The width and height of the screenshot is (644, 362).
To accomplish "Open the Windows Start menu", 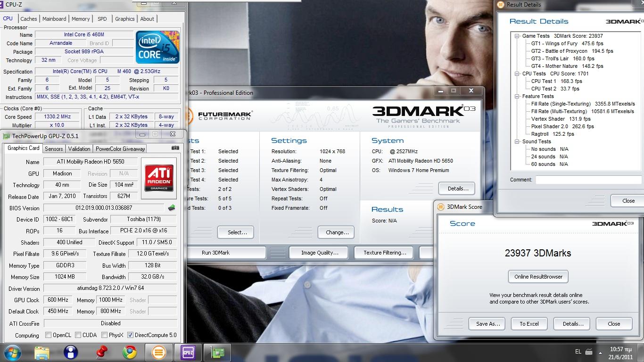I will tap(12, 352).
